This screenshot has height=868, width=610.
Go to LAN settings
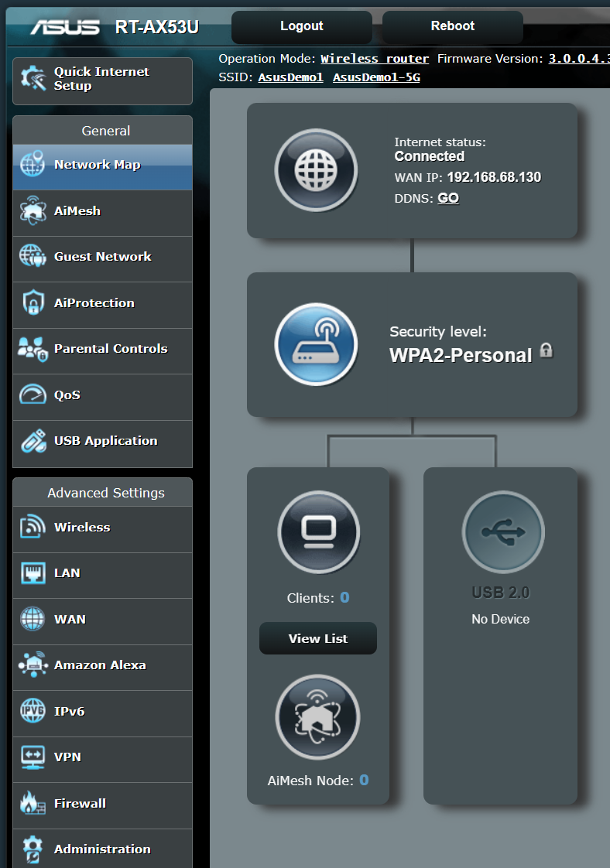pos(102,575)
